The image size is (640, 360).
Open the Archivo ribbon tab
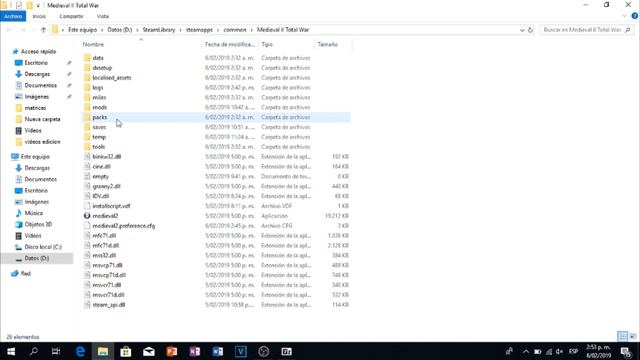coord(13,16)
